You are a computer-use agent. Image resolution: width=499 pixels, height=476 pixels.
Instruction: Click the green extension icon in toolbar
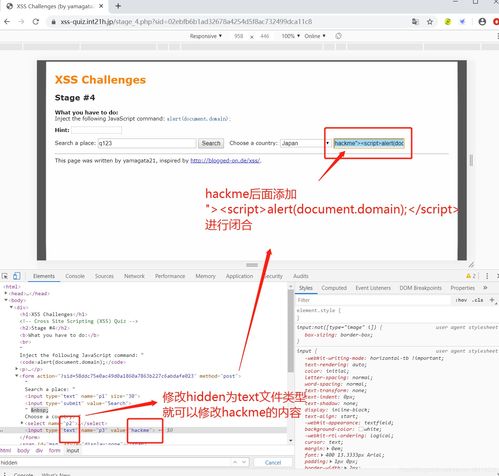pos(448,22)
